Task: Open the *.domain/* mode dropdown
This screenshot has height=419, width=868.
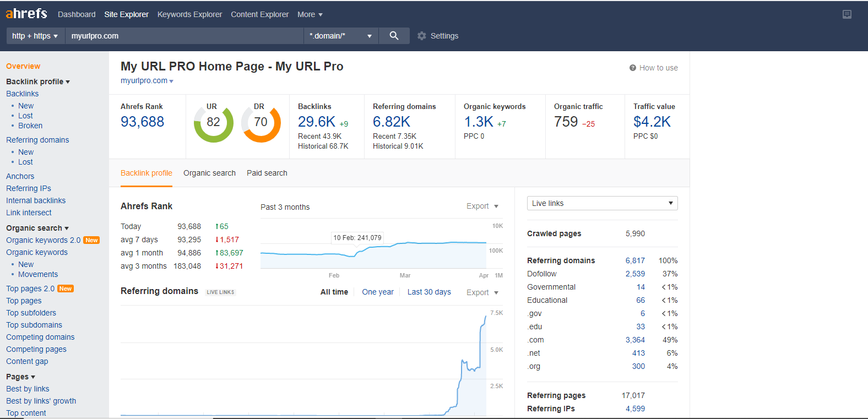Action: (x=340, y=36)
